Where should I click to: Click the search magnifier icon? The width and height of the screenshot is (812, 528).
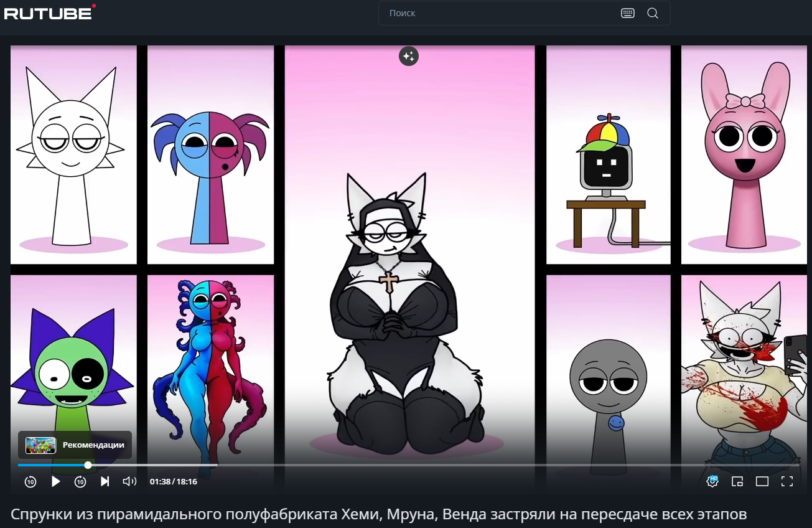653,13
